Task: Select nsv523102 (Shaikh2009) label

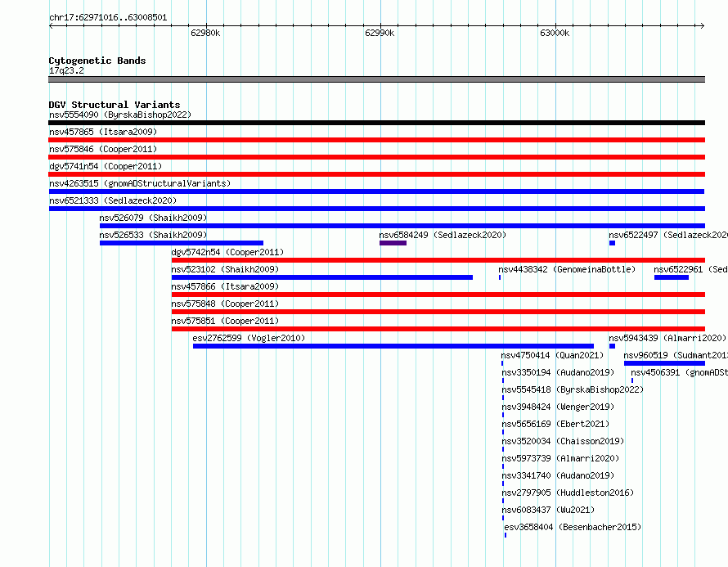Action: pos(225,269)
